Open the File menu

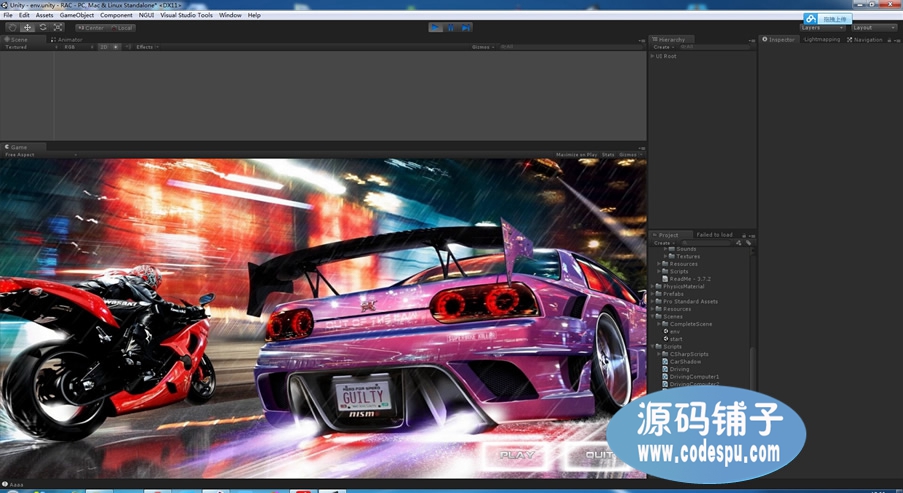coord(7,15)
